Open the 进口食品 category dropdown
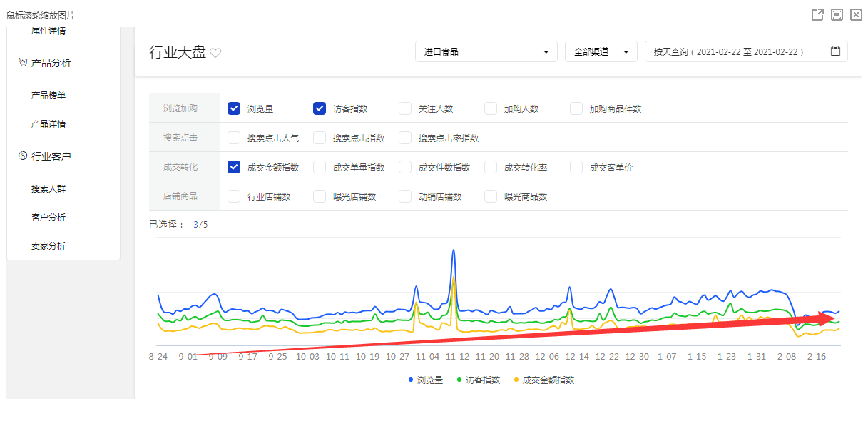Viewport: 868px width, 426px height. click(x=486, y=51)
